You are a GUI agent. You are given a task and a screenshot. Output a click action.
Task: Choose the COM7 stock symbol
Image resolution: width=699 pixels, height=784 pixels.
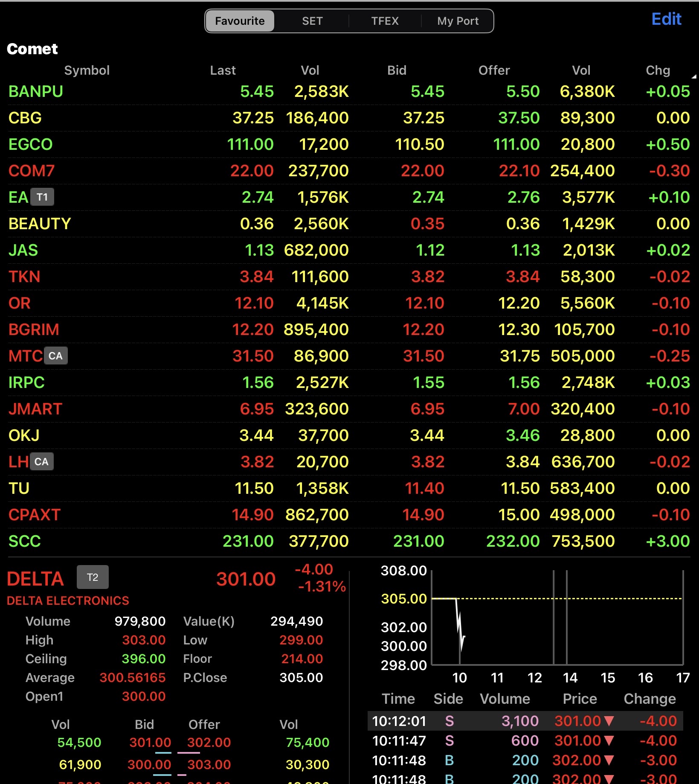(x=32, y=171)
